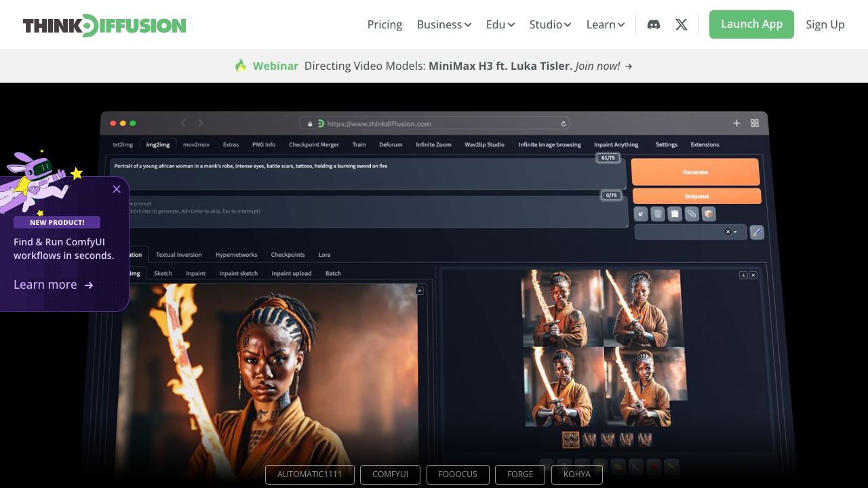Click the X clear icon in styles dropdown

728,232
